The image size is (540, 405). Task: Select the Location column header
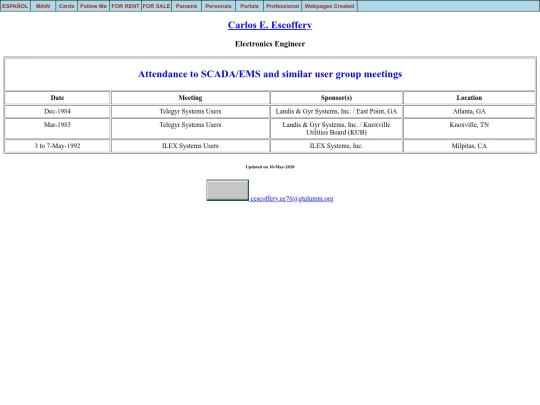[x=469, y=98]
